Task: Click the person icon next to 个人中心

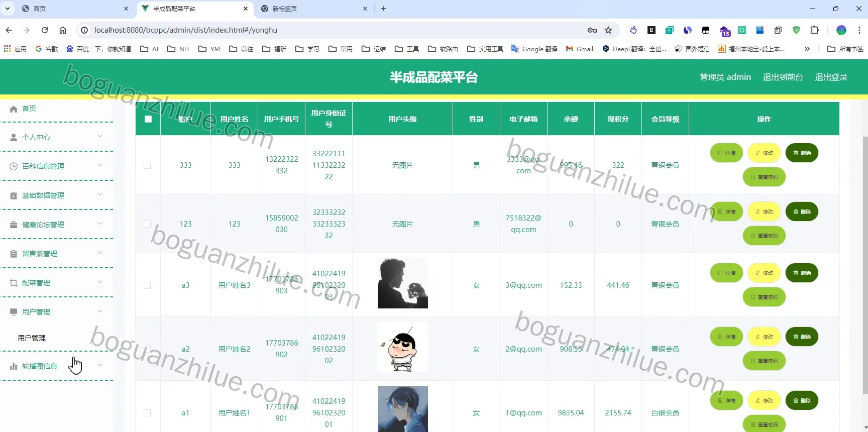Action: click(14, 137)
